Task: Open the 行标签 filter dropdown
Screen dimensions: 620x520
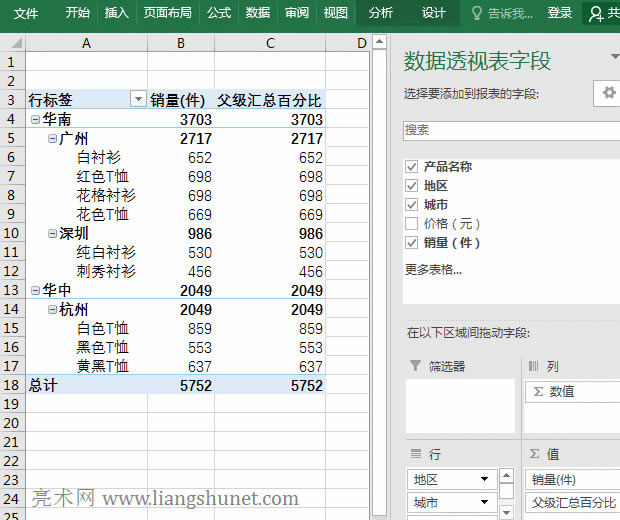Action: [x=138, y=100]
